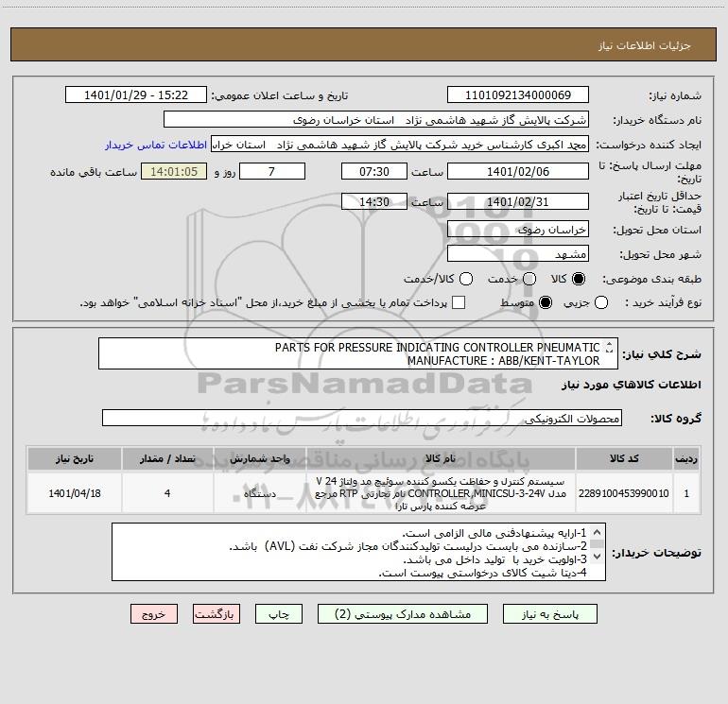Click the buyer notes text area

point(358,552)
